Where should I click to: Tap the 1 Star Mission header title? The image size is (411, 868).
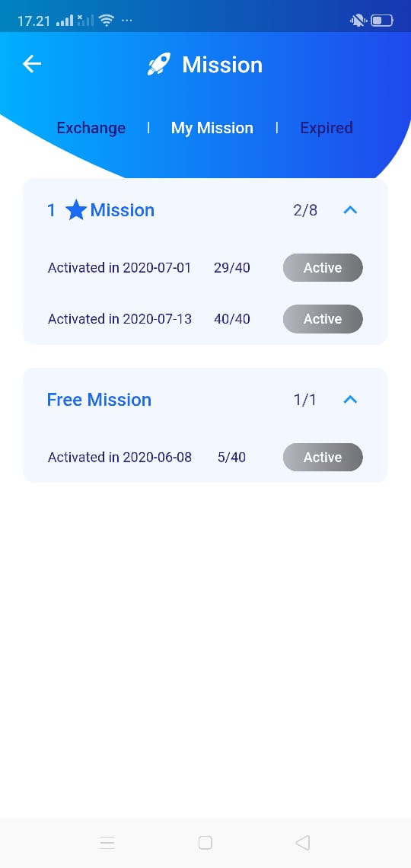point(100,210)
